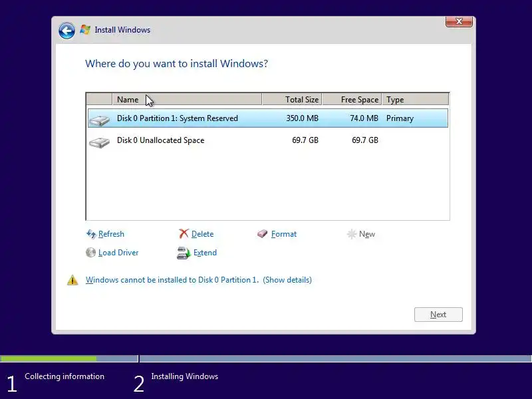Click the pink eraser Format icon

pos(262,234)
